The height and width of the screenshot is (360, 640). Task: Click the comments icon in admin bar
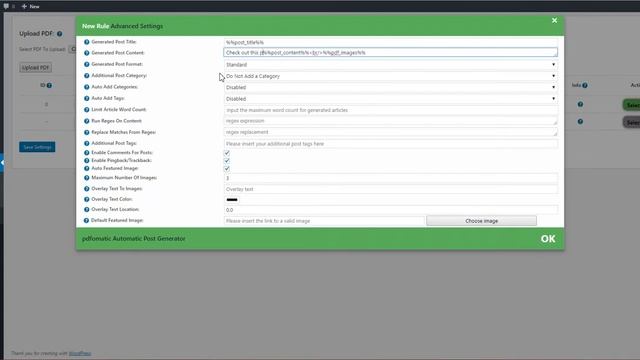tap(6, 6)
